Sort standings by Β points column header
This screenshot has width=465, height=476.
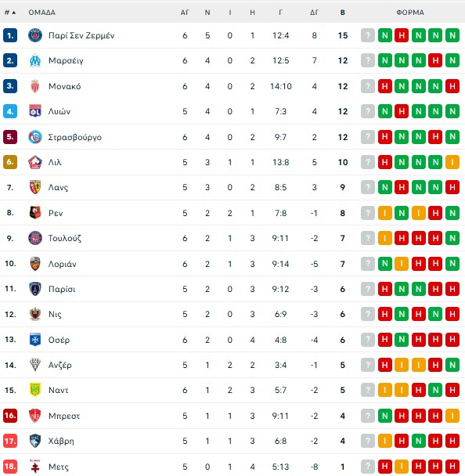click(x=343, y=13)
